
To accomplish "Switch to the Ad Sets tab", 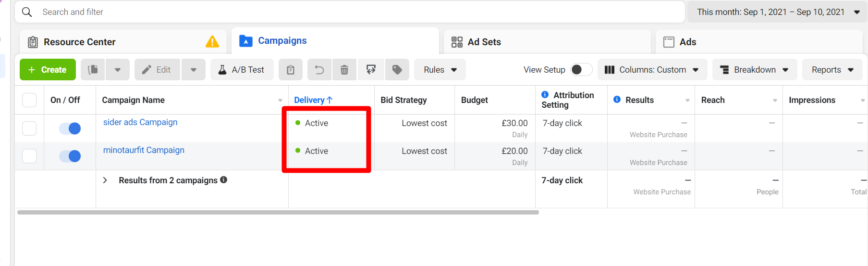I will point(484,42).
